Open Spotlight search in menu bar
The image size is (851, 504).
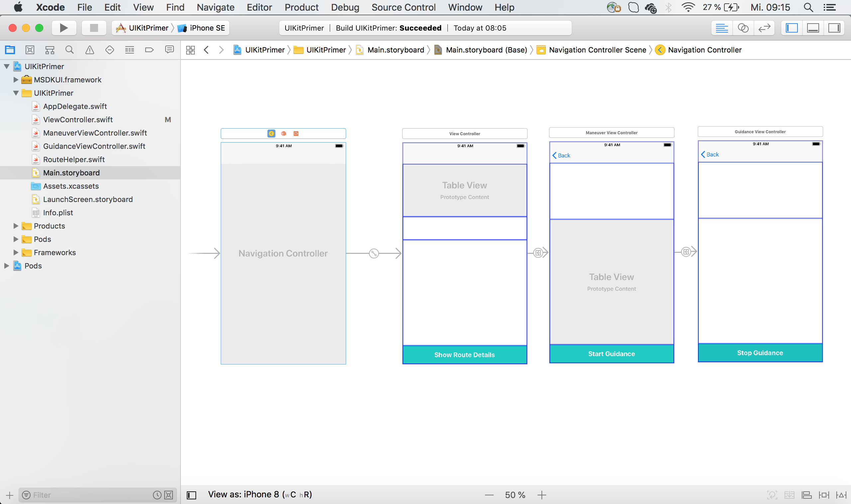808,7
